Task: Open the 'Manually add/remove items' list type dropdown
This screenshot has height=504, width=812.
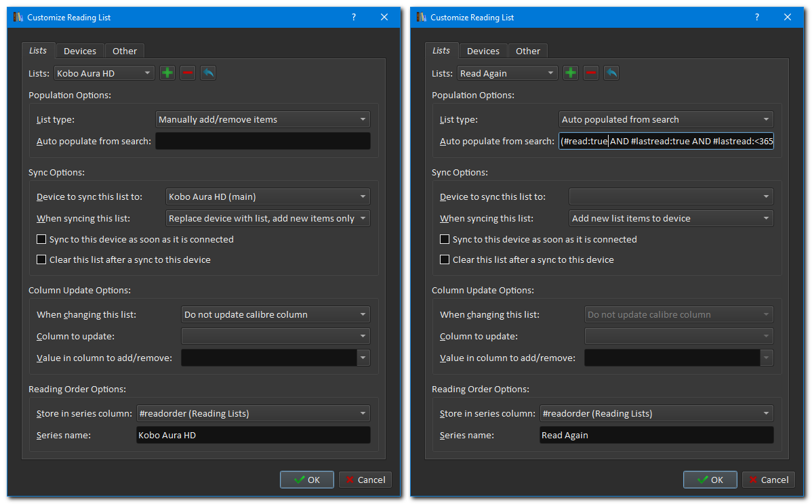Action: [x=262, y=120]
